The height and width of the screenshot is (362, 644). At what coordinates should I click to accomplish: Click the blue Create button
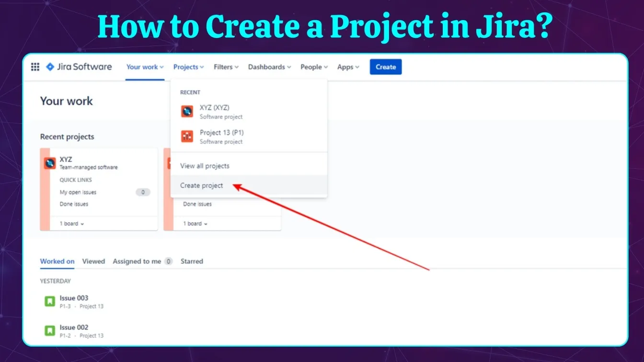click(386, 67)
